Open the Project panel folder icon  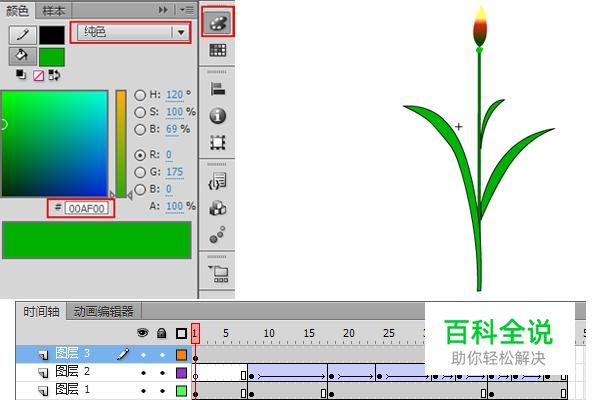coord(218,273)
